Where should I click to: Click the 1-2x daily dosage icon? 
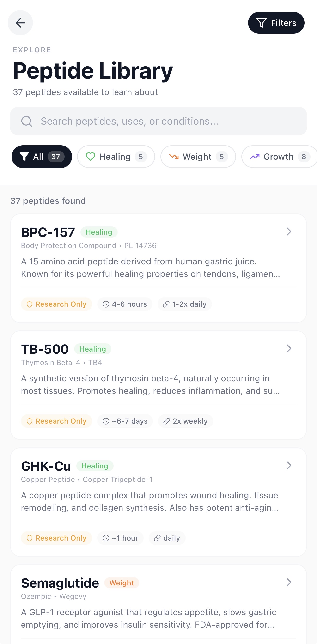tap(166, 304)
